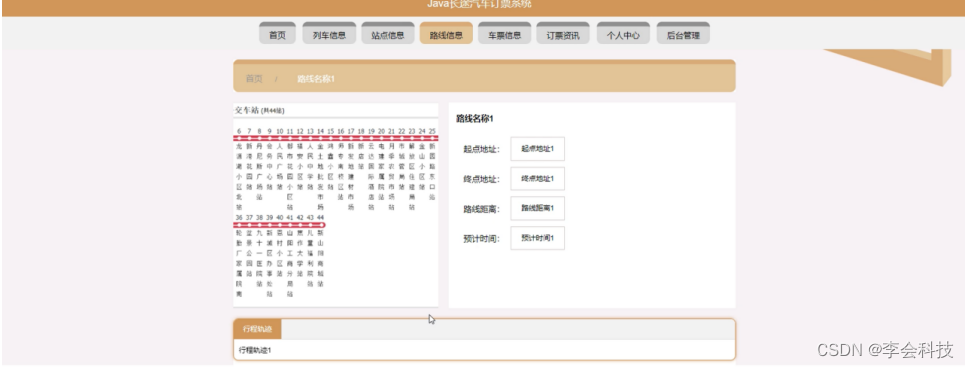
Task: Pick station number 24 on route line
Action: pos(422,131)
